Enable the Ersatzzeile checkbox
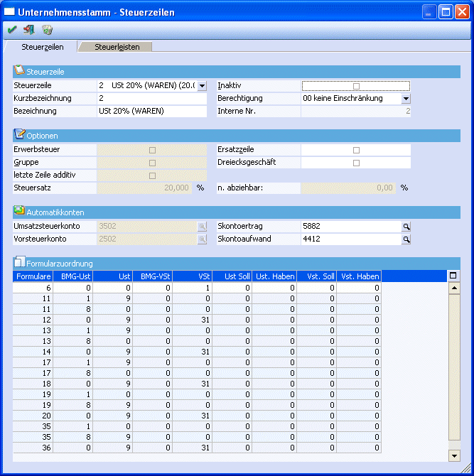 pos(356,150)
